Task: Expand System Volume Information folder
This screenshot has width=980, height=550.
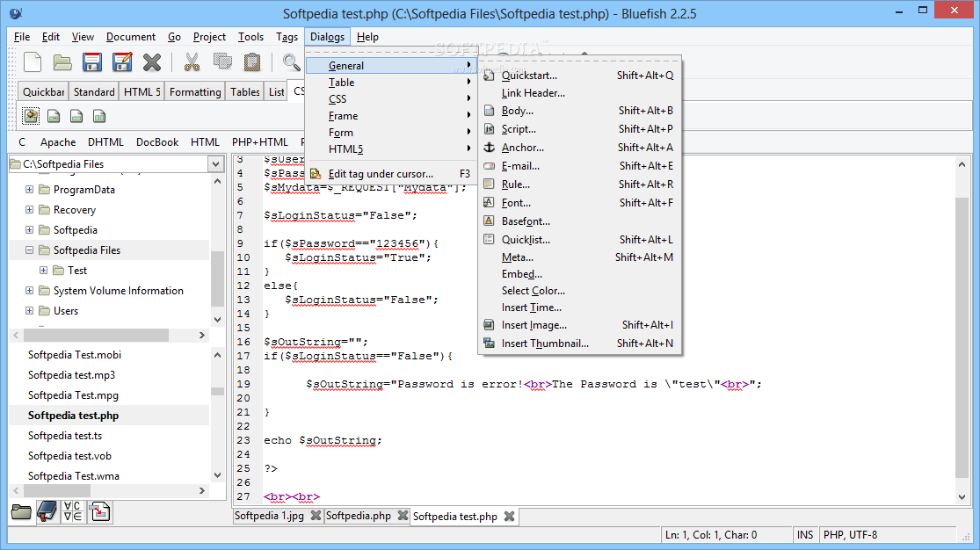Action: [29, 291]
